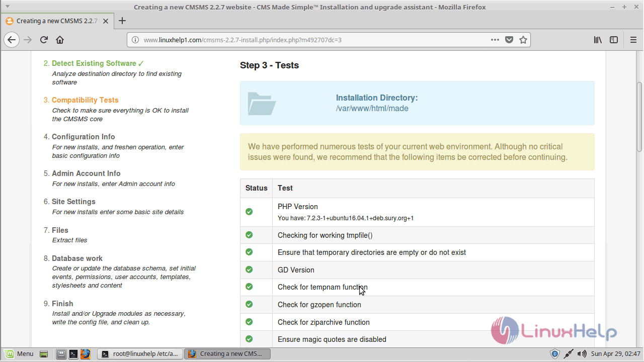The image size is (644, 362).
Task: Click green status icon for tmpfile() check
Action: [249, 235]
